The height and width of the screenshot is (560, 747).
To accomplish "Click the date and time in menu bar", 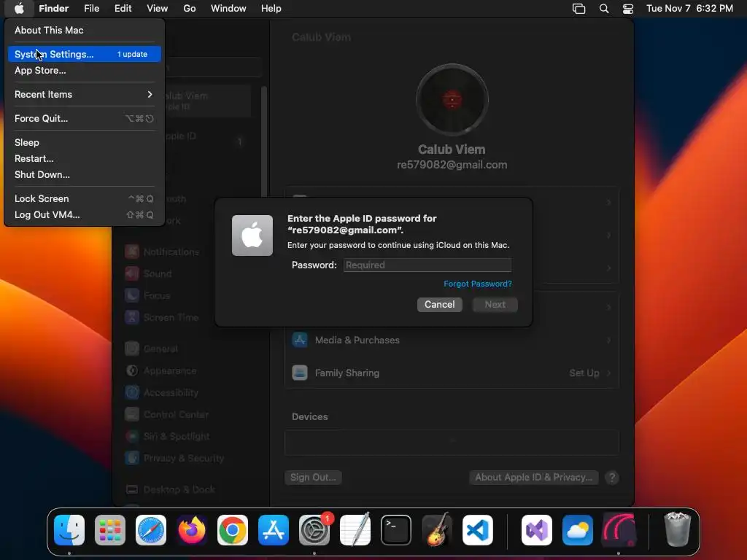I will 689,9.
